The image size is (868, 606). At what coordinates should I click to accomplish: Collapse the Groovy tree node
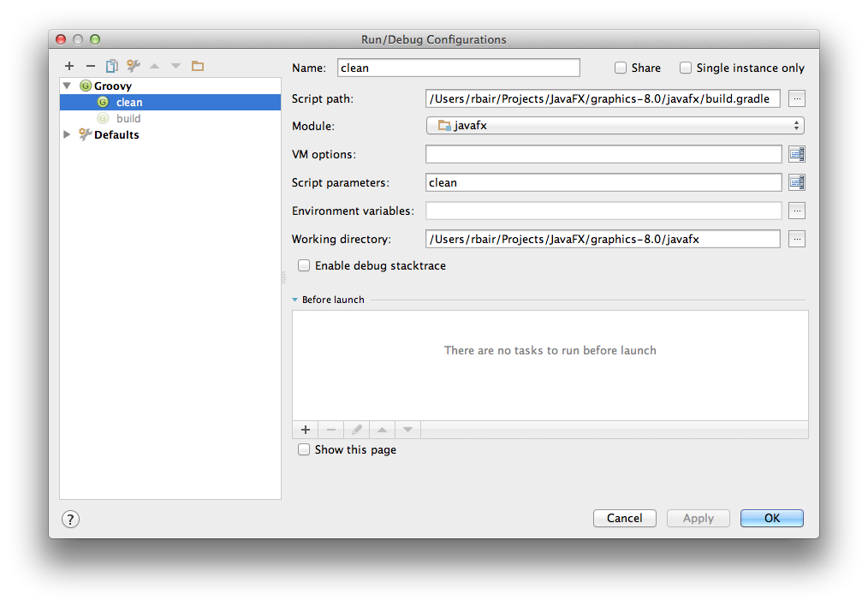pyautogui.click(x=67, y=86)
